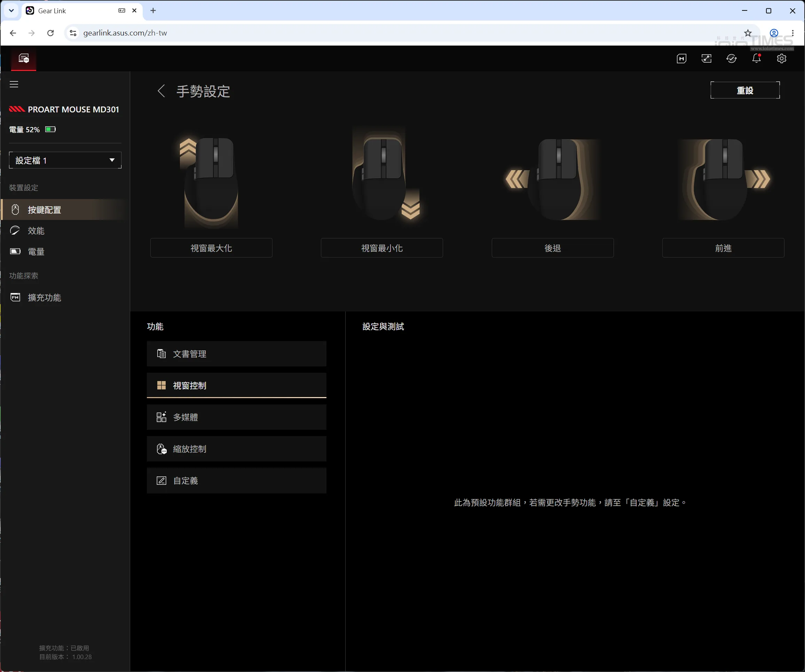This screenshot has width=805, height=672.
Task: Click the PROART MOUSE MD301 device name
Action: [x=73, y=110]
